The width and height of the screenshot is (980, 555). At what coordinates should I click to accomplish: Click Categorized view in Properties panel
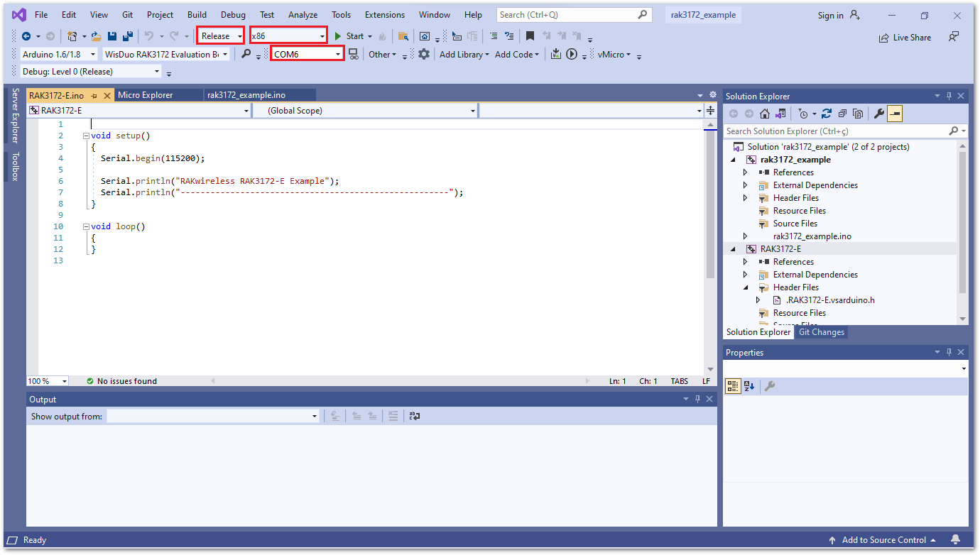click(733, 386)
